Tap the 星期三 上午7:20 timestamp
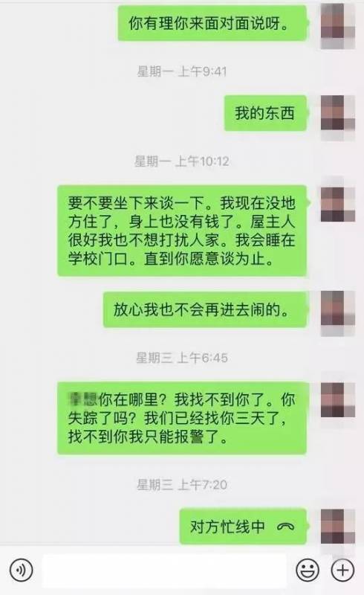This screenshot has height=595, width=364. pos(182,484)
